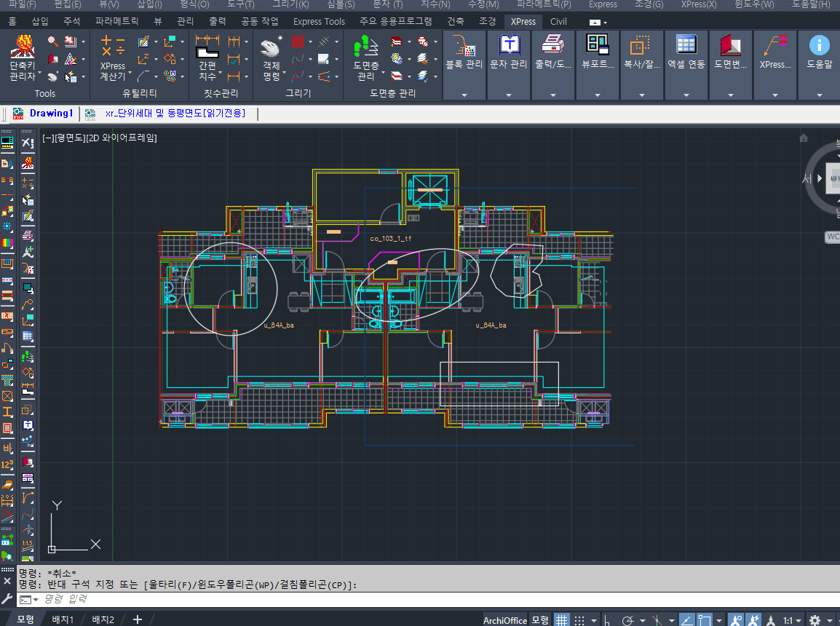
Task: Toggle ortho mode in the status bar
Action: pos(608,620)
